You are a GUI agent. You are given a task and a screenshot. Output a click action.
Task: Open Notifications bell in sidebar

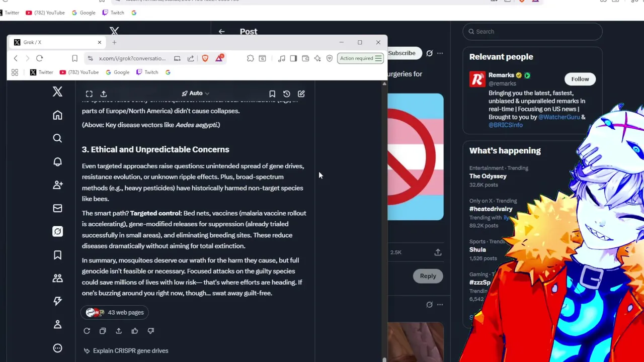(57, 162)
